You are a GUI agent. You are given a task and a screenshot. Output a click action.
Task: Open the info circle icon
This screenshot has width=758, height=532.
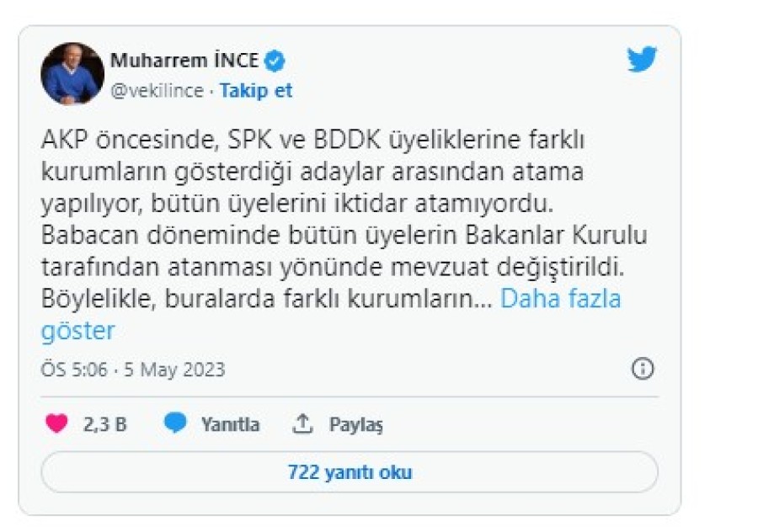(643, 370)
